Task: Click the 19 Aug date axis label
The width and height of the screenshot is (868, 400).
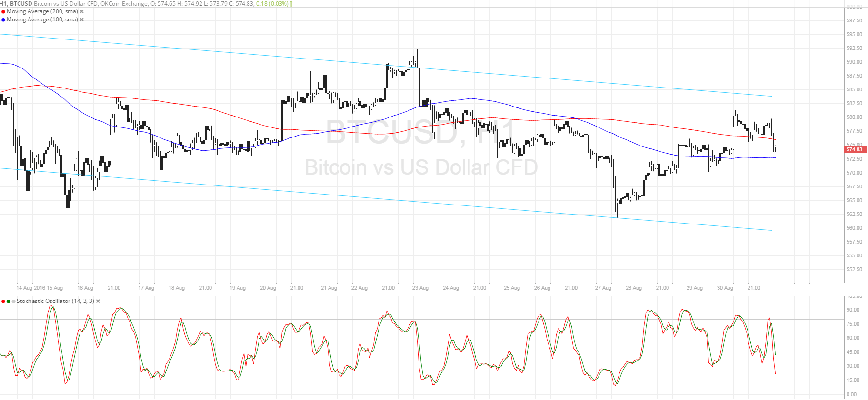Action: pyautogui.click(x=238, y=288)
